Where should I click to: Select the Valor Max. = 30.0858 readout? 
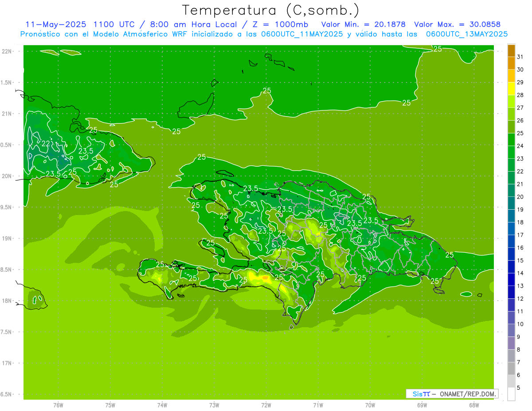(x=457, y=24)
